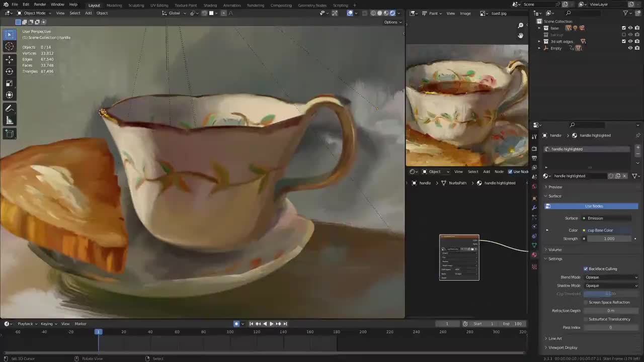This screenshot has height=362, width=644.
Task: Expand the Volume panel
Action: (x=555, y=250)
